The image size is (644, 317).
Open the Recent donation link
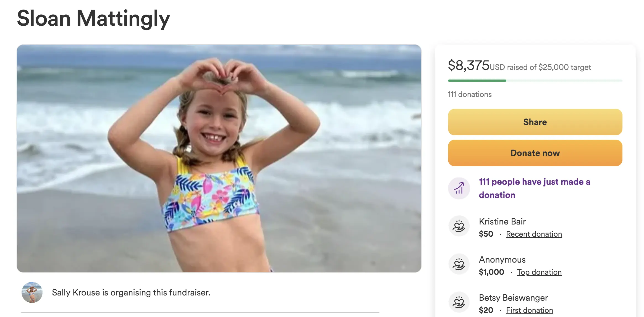(x=534, y=234)
